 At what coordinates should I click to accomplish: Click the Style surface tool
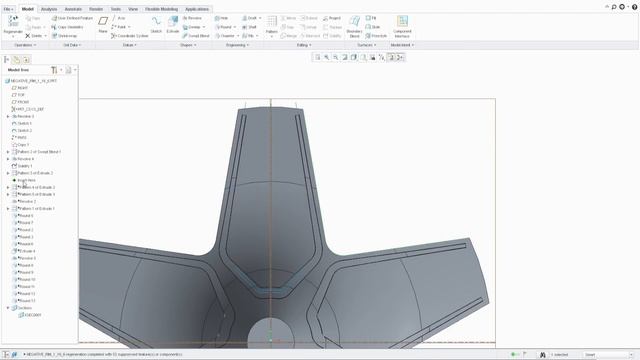(373, 27)
